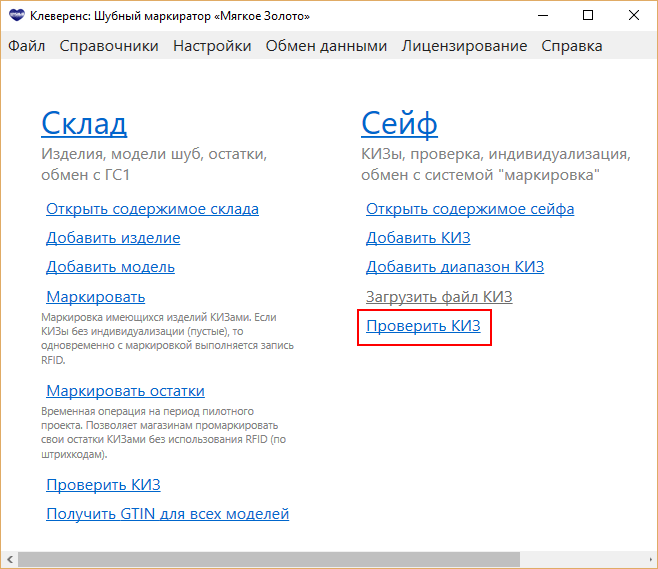Click Добавить изделие link

point(113,238)
